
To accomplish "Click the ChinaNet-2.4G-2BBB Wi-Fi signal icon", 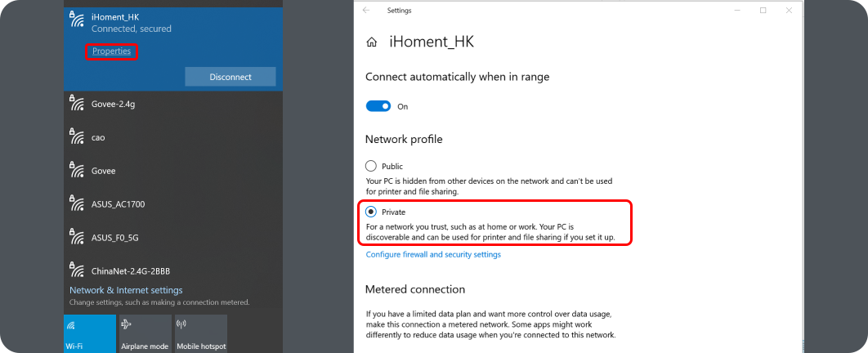I will [77, 270].
